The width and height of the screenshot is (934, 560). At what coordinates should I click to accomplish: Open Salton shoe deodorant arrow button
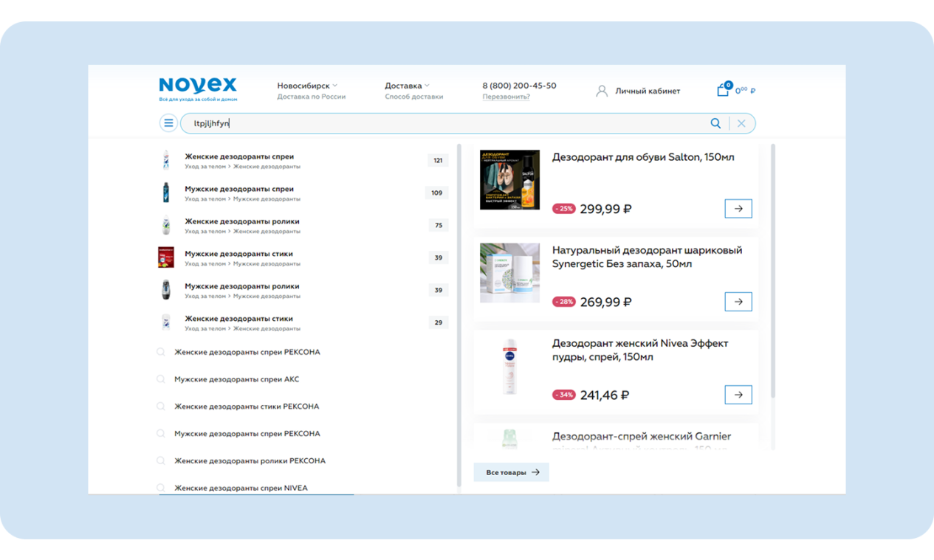click(x=738, y=209)
